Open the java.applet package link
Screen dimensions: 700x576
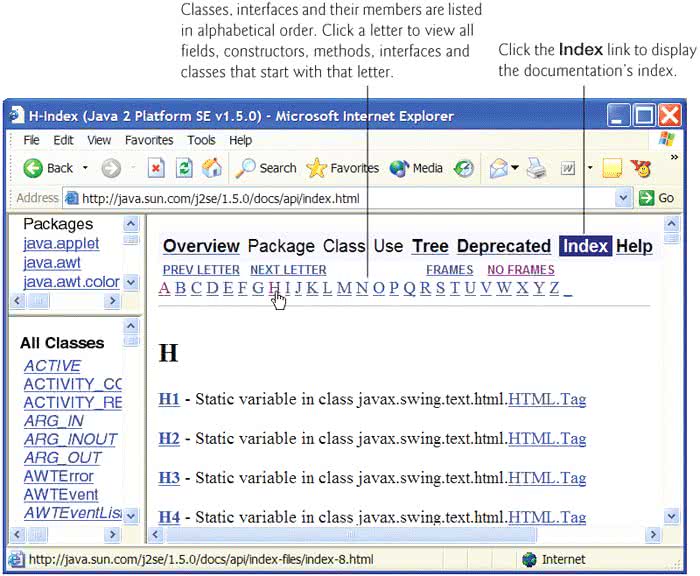click(x=61, y=243)
